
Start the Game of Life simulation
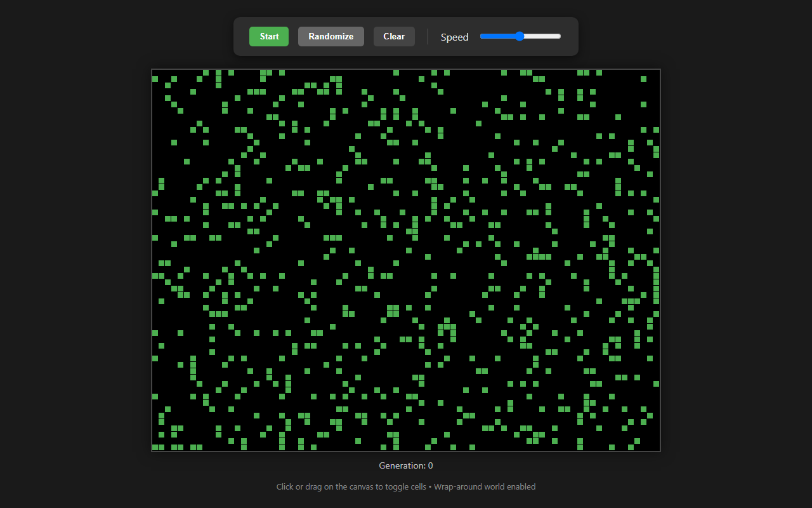269,36
